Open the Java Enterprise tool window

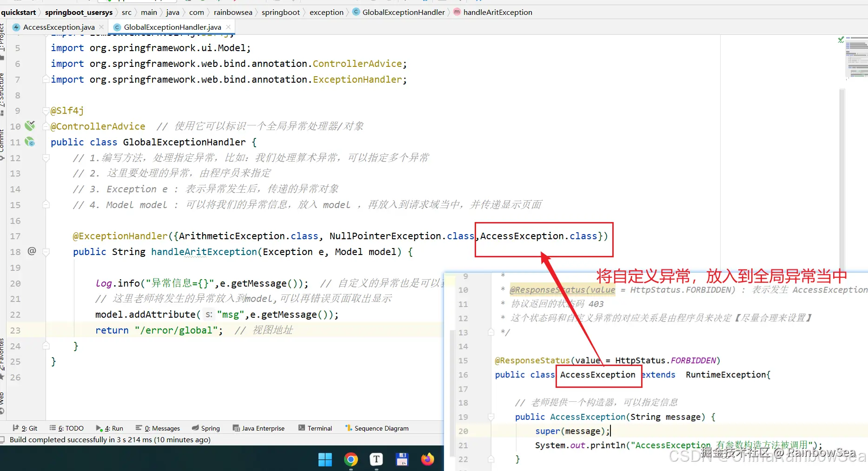258,428
